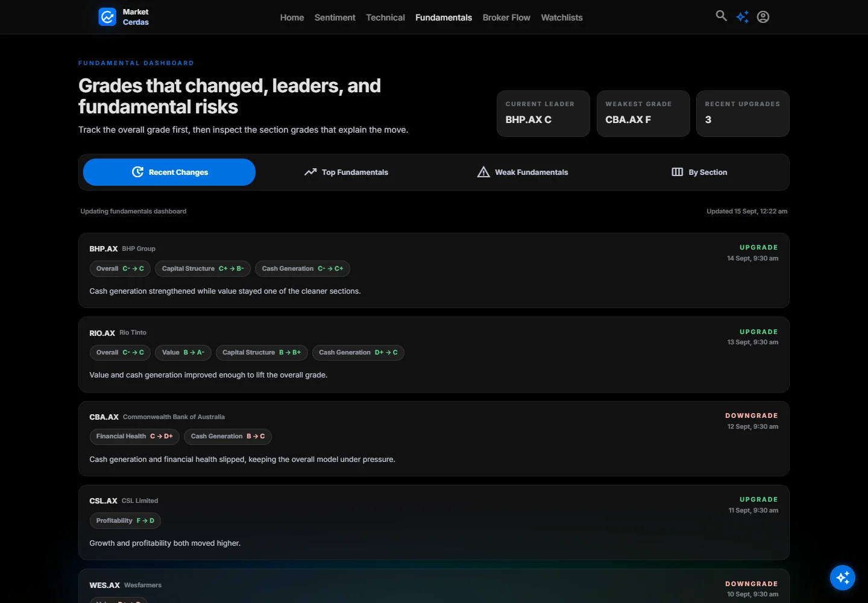Click the Recent Changes clock icon
The height and width of the screenshot is (603, 868).
(137, 172)
